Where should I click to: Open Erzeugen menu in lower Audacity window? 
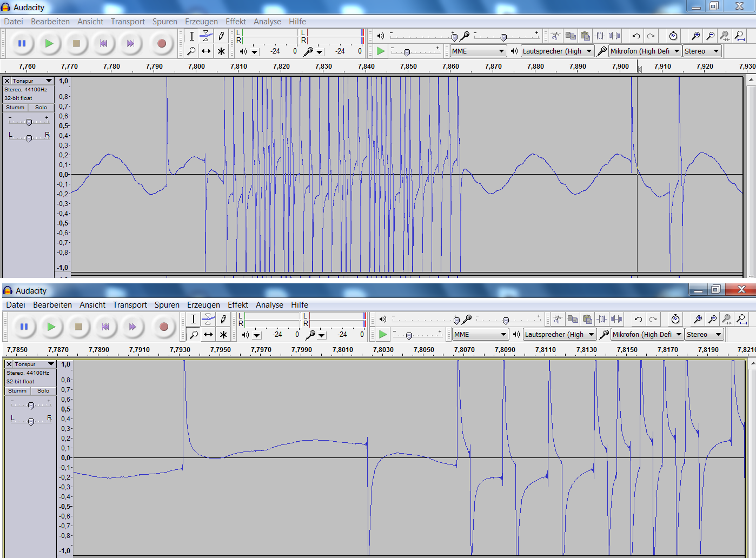[x=203, y=305]
